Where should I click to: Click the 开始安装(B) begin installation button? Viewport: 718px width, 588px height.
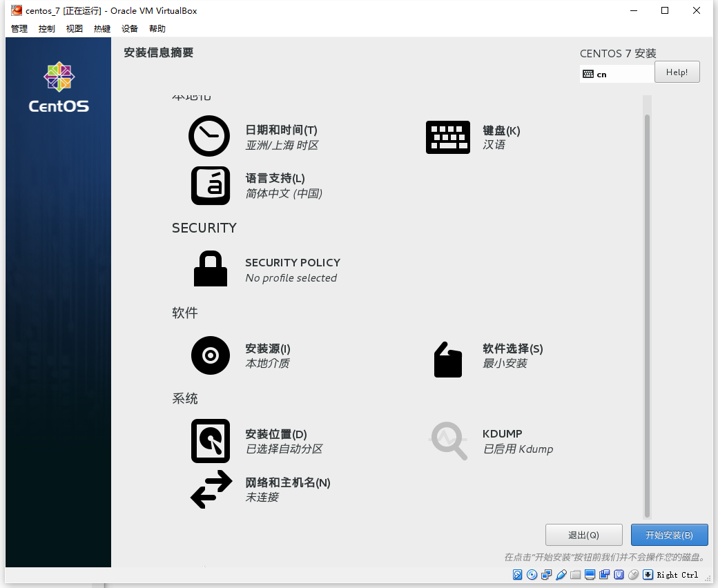(670, 535)
